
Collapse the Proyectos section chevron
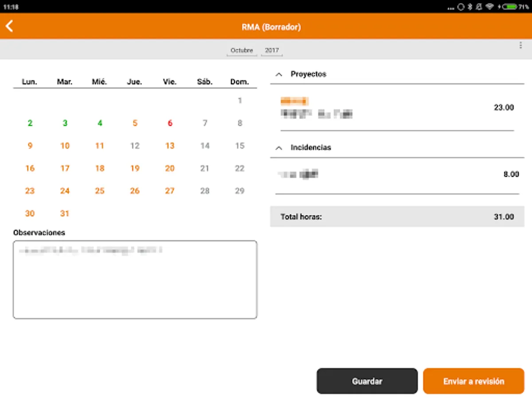pyautogui.click(x=278, y=74)
